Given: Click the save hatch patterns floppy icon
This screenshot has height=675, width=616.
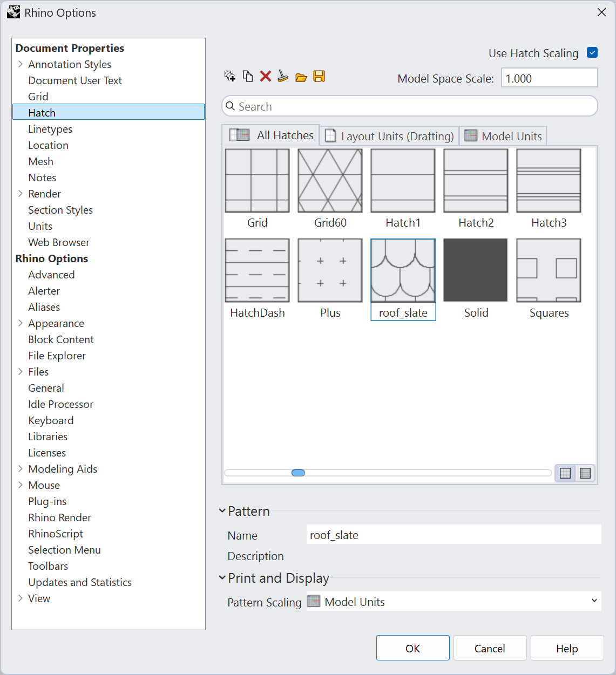Looking at the screenshot, I should point(319,76).
